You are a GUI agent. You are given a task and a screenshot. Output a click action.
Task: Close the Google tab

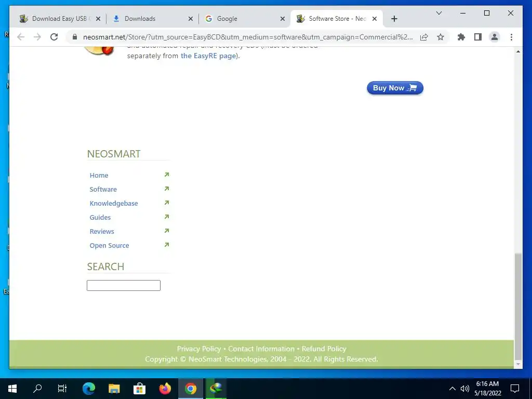[x=282, y=19]
